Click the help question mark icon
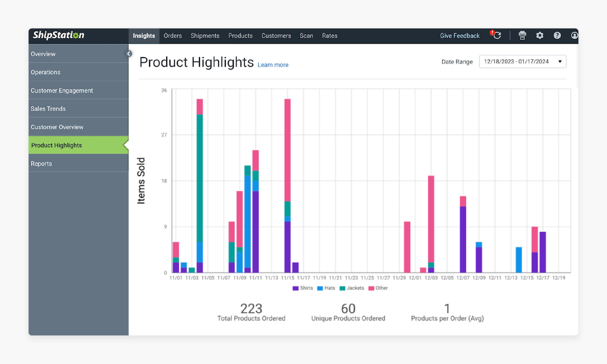This screenshot has width=607, height=364. coord(557,36)
